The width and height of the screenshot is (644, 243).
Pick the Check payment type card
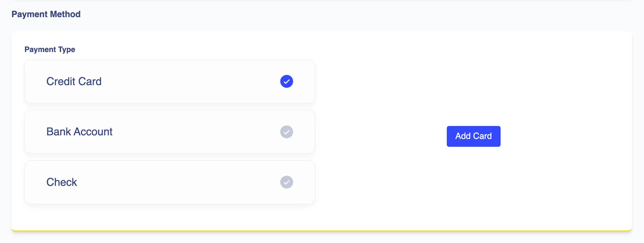[169, 182]
